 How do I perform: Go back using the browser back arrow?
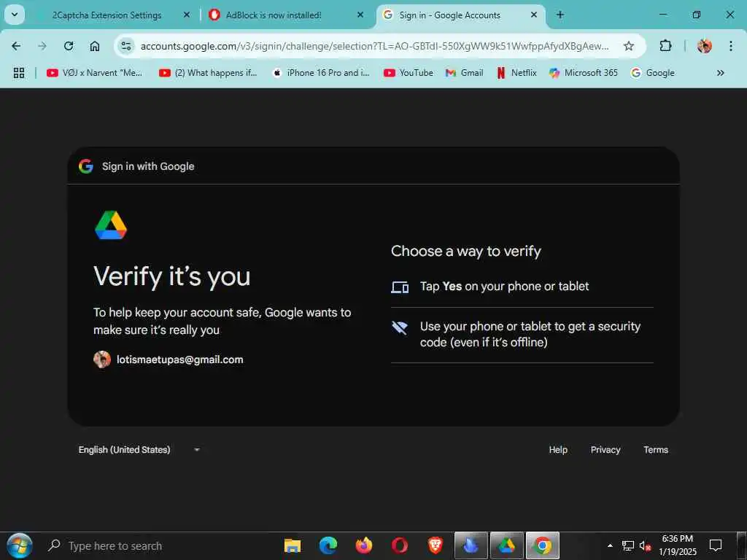click(16, 46)
